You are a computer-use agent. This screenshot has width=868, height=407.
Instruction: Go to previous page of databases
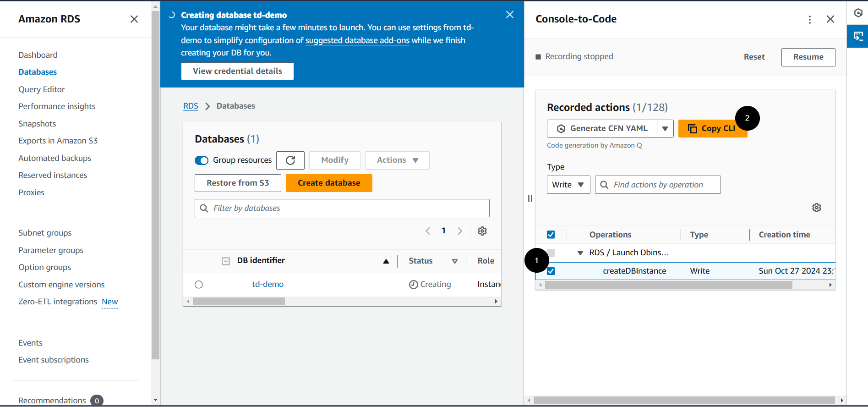click(428, 231)
